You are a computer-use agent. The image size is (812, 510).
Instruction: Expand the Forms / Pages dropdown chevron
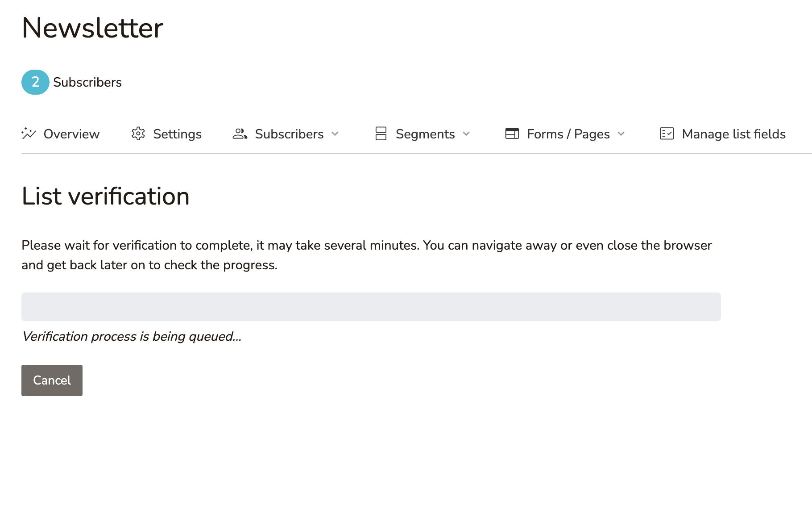tap(621, 134)
